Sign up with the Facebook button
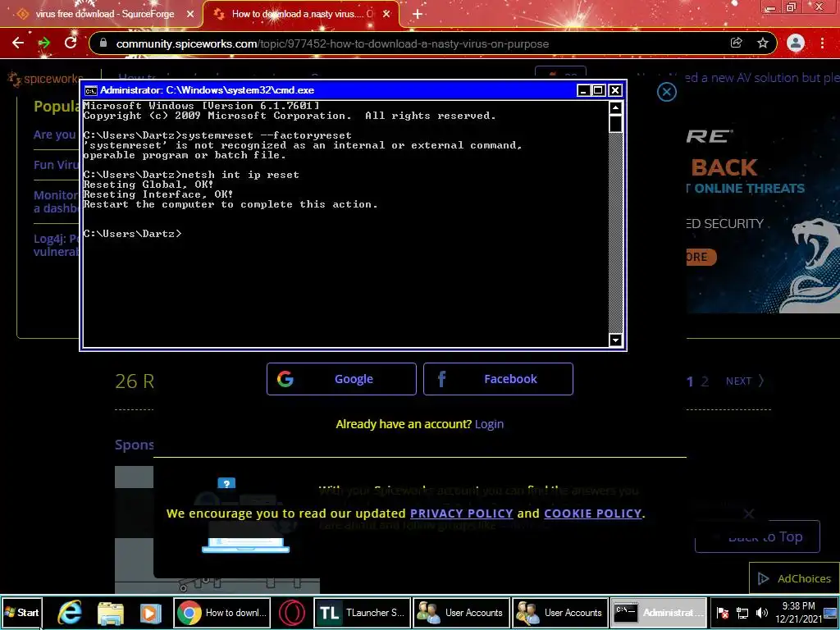Screen dimensions: 840x630 pos(498,379)
